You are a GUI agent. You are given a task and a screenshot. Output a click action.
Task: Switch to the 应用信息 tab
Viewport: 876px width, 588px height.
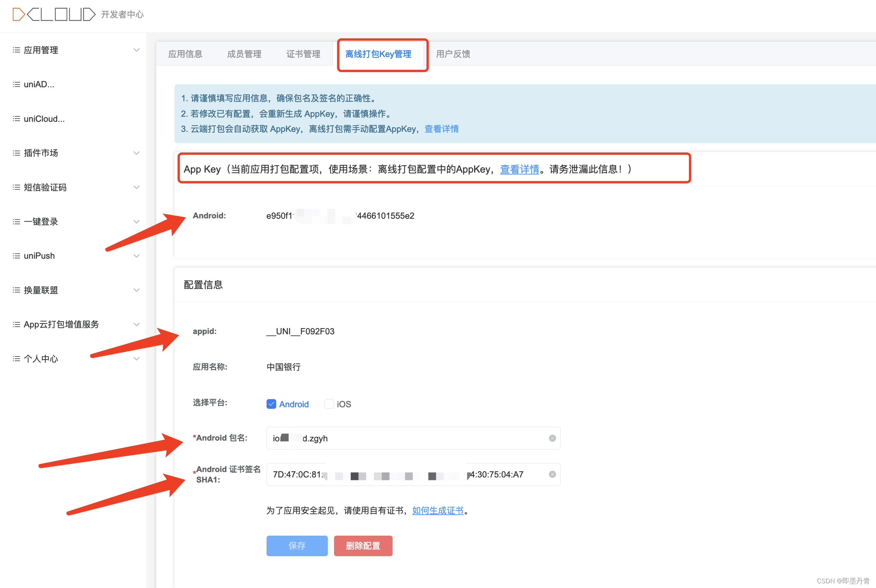pos(185,54)
